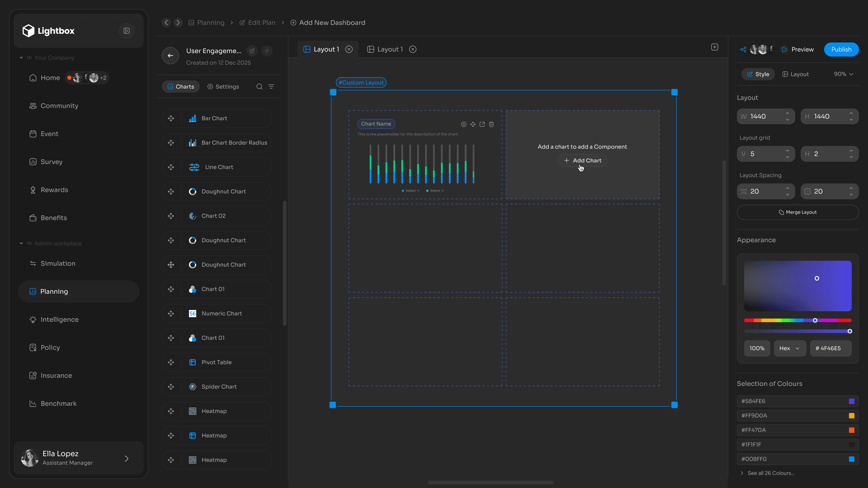
Task: Increase the layout width stepper value
Action: [x=788, y=113]
